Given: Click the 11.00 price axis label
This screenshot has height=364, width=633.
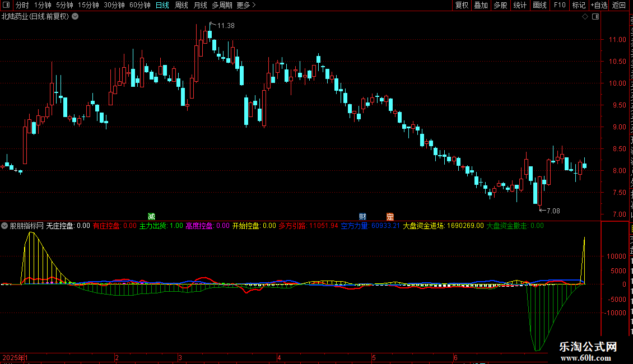Looking at the screenshot, I should coord(617,40).
